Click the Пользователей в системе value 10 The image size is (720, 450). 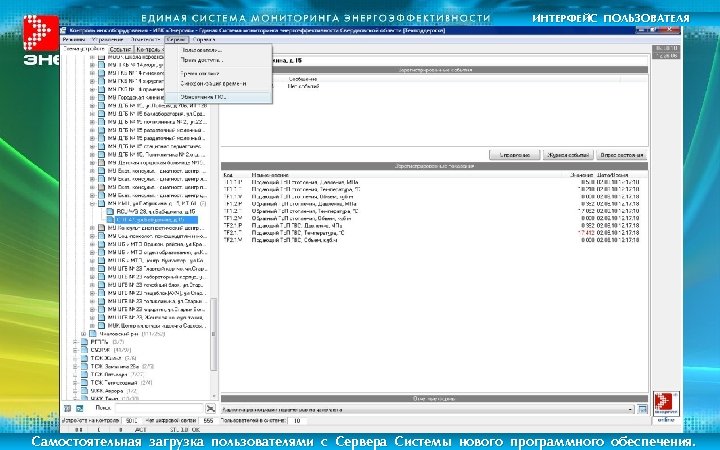tap(297, 420)
